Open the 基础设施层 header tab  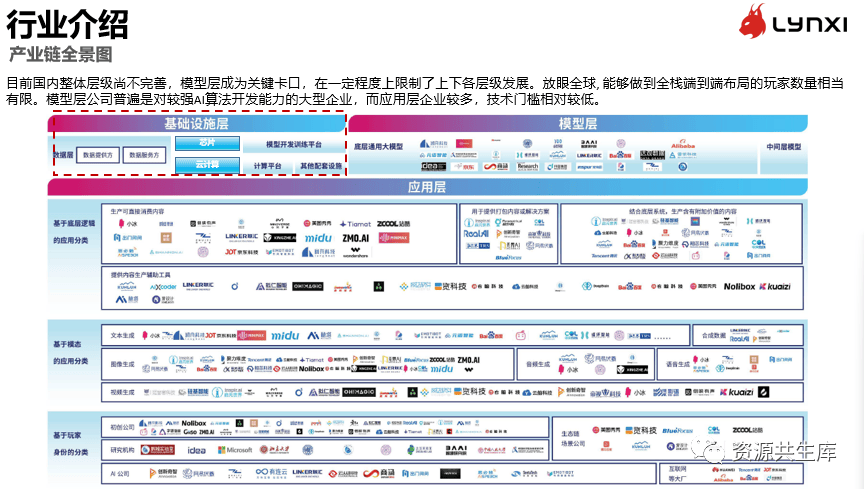[197, 123]
